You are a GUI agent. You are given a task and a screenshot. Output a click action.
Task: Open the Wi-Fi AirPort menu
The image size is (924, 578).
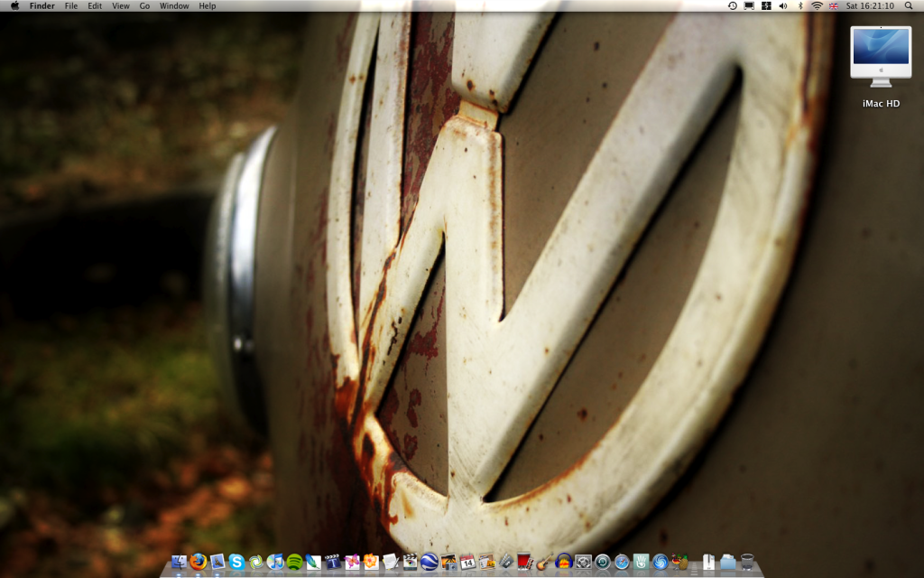[x=817, y=6]
